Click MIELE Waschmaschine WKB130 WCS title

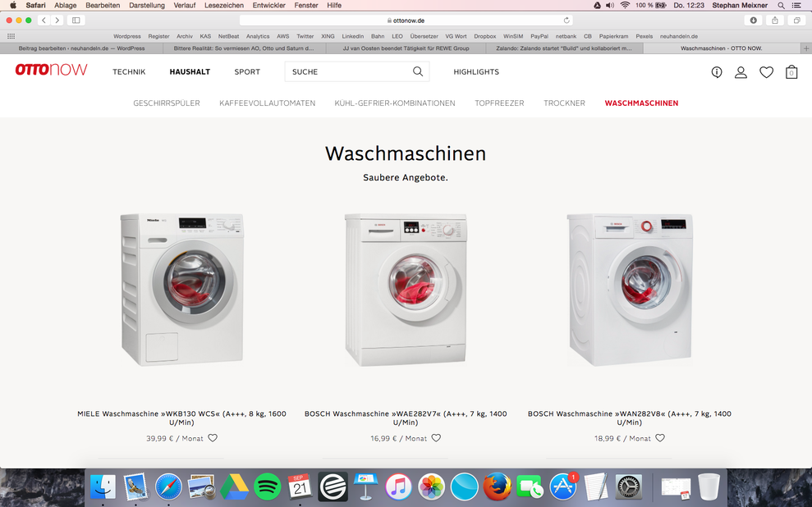click(181, 418)
